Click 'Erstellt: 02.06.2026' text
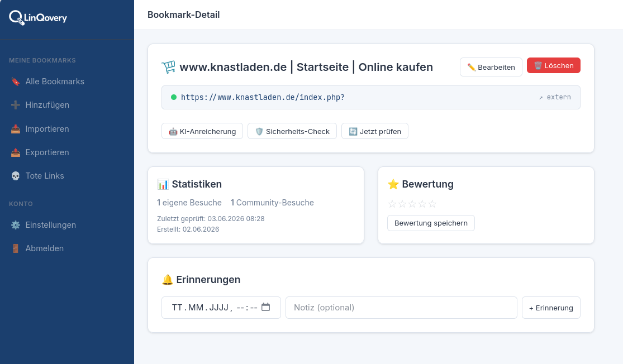The image size is (623, 364). pyautogui.click(x=188, y=229)
